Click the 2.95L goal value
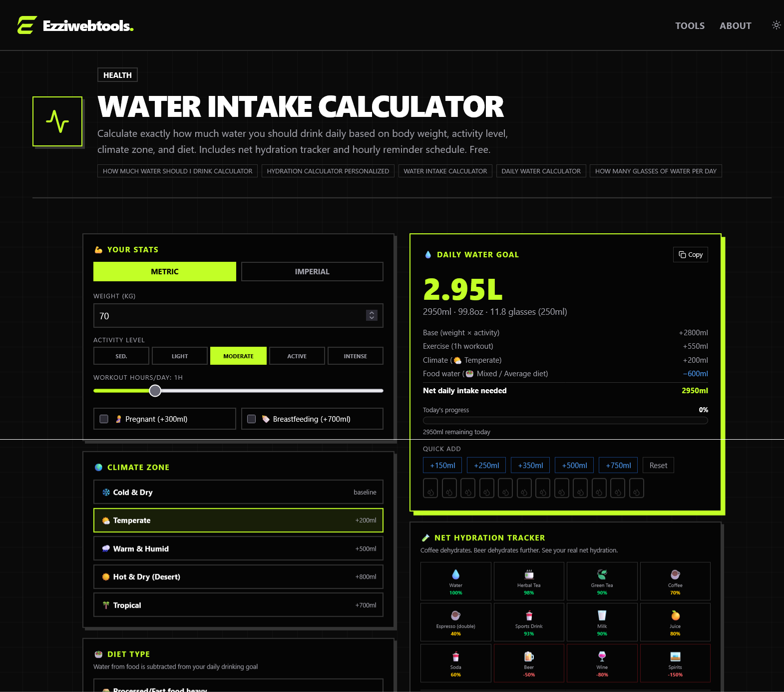The width and height of the screenshot is (784, 692). click(x=463, y=289)
